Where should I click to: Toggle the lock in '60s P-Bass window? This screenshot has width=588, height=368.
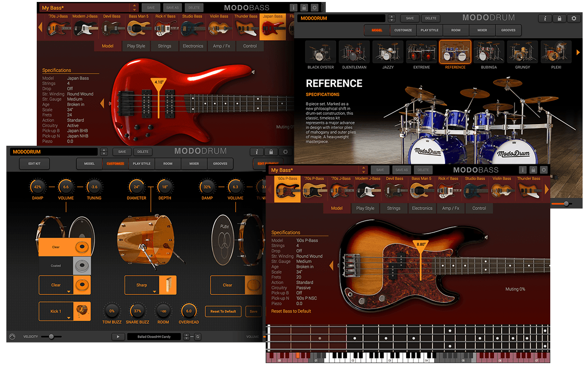(x=534, y=170)
